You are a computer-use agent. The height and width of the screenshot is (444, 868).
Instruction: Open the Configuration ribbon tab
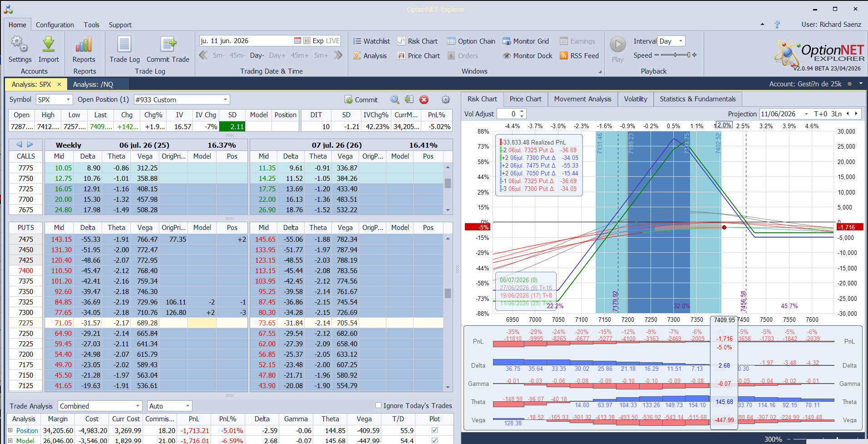point(55,25)
